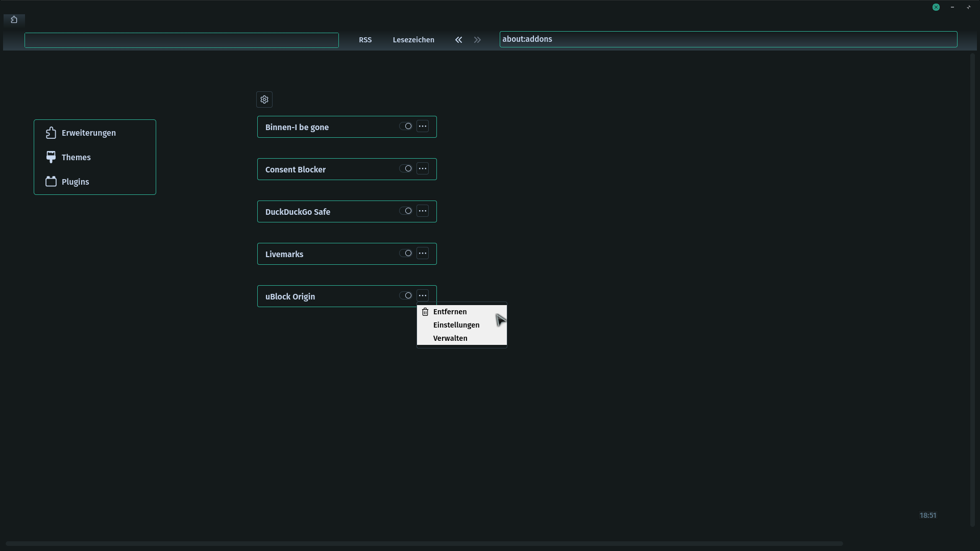The width and height of the screenshot is (980, 551).
Task: Open the Lesezeichen bookmarks button
Action: [x=413, y=40]
